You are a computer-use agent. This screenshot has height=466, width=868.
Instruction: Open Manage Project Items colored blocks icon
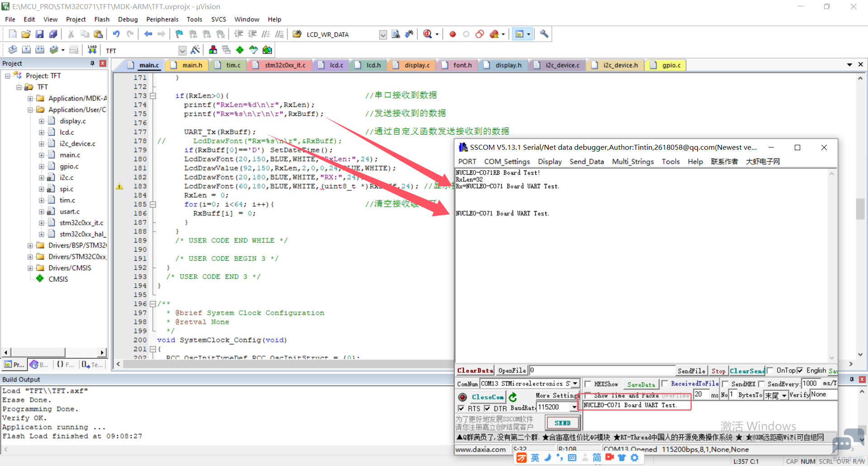tap(213, 50)
